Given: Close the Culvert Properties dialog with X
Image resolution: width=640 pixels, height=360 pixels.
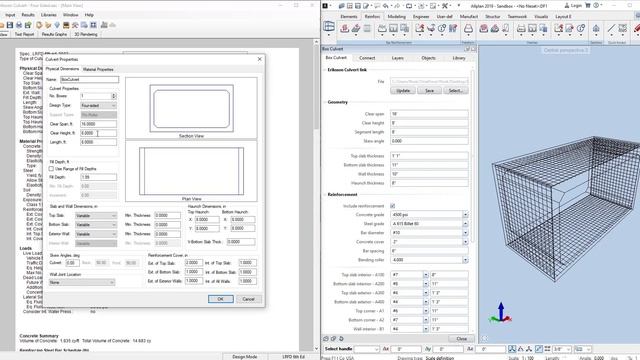Looking at the screenshot, I should pyautogui.click(x=260, y=59).
